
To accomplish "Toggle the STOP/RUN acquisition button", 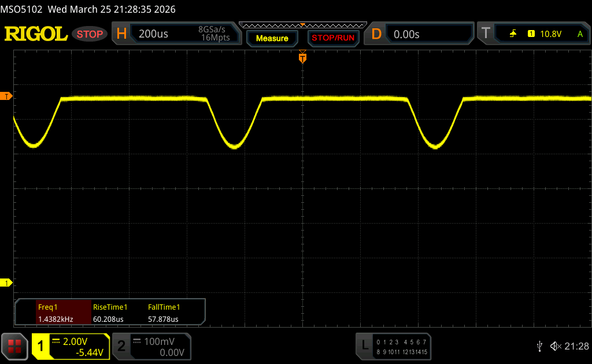I will [x=332, y=38].
